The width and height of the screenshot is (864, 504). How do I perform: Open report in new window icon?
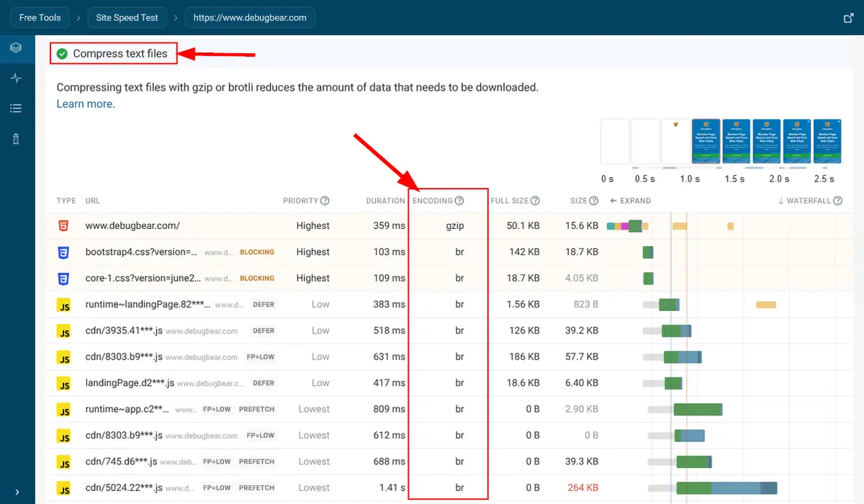(x=848, y=17)
